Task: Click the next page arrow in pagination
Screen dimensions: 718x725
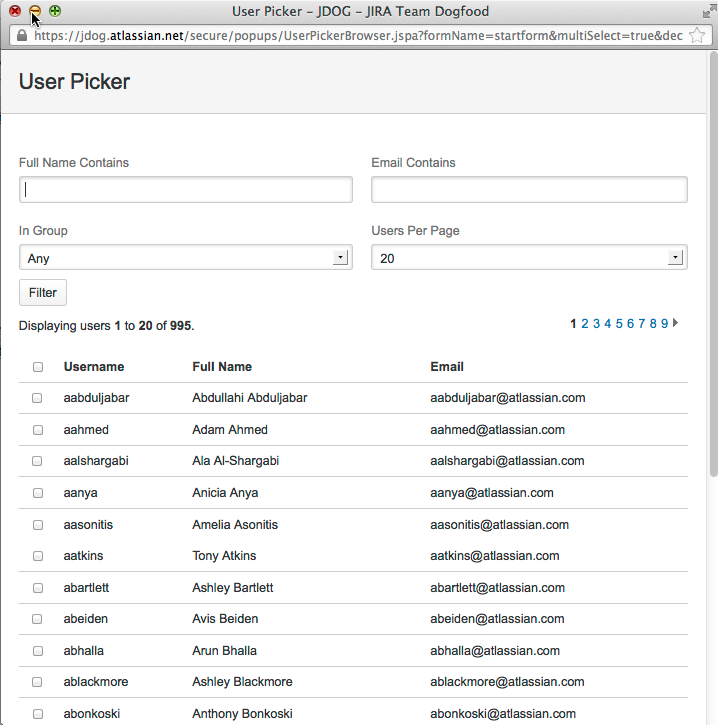Action: tap(676, 323)
